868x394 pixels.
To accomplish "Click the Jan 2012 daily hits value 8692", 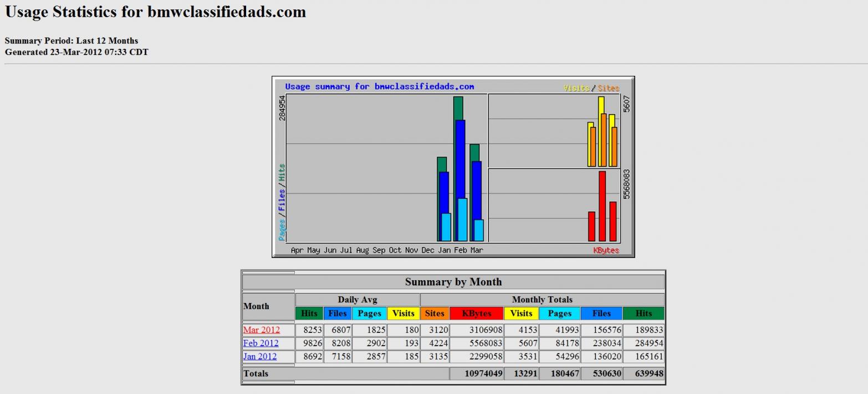I will [313, 356].
